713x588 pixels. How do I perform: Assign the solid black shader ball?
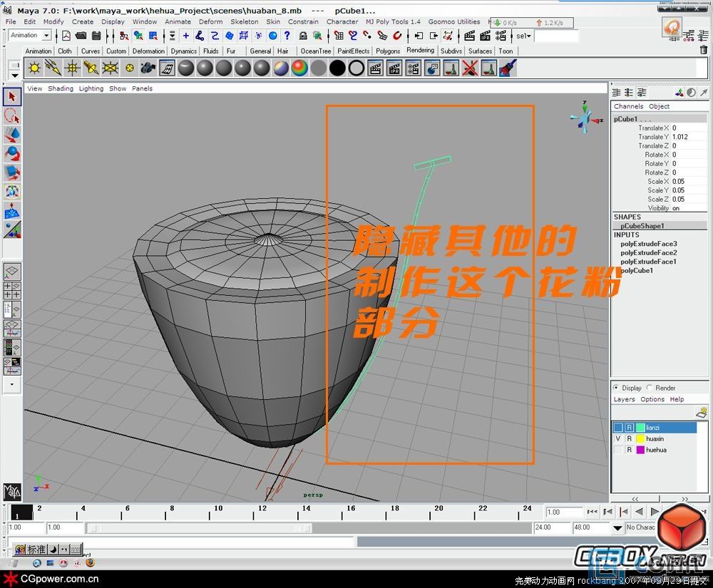(337, 68)
